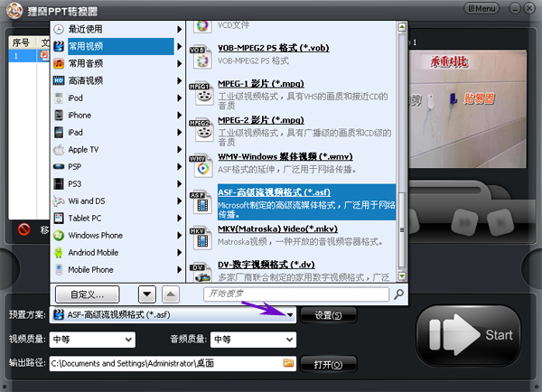Click the Start conversion button
The image size is (542, 392).
(x=468, y=335)
